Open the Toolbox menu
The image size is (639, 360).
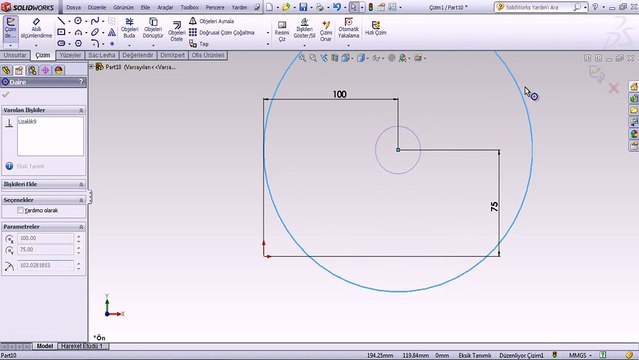pos(189,7)
